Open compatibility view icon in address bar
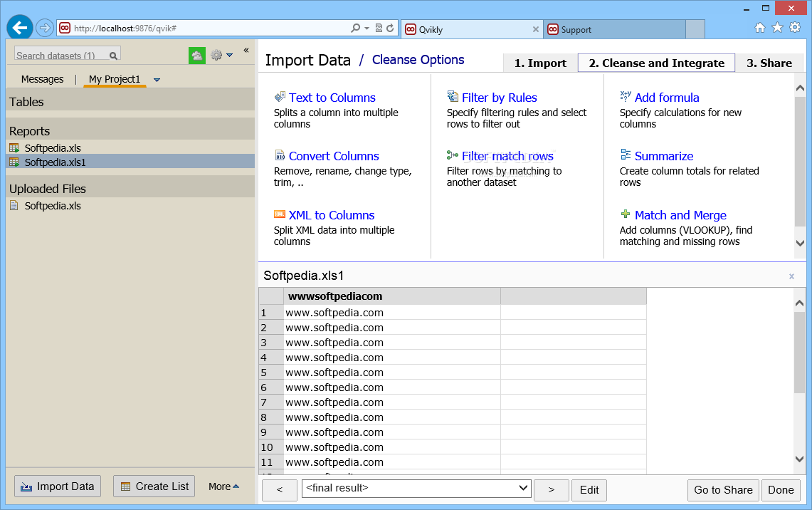This screenshot has height=510, width=812. pyautogui.click(x=379, y=28)
